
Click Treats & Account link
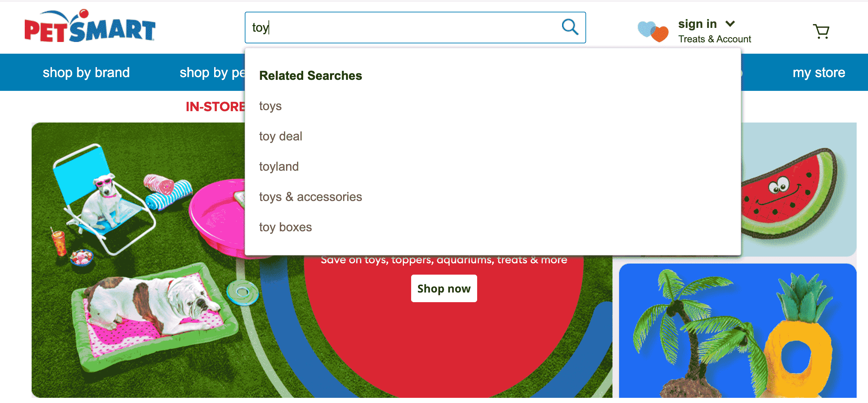tap(714, 39)
